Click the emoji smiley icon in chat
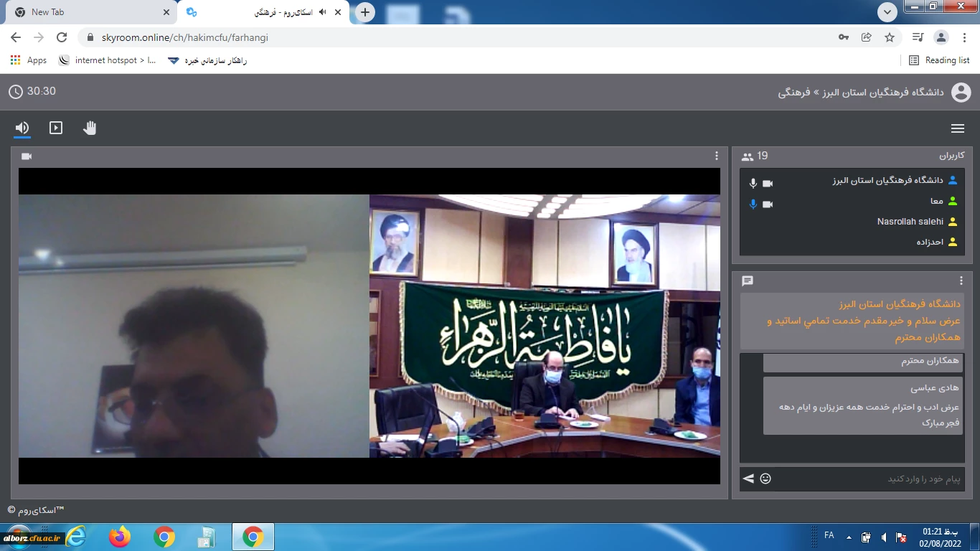This screenshot has width=980, height=551. coord(765,479)
